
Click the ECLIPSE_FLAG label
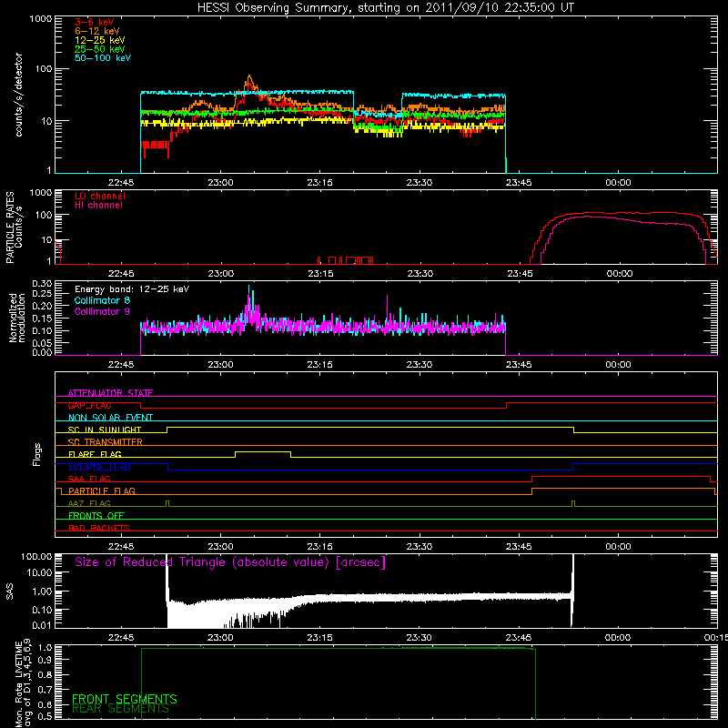pos(99,467)
